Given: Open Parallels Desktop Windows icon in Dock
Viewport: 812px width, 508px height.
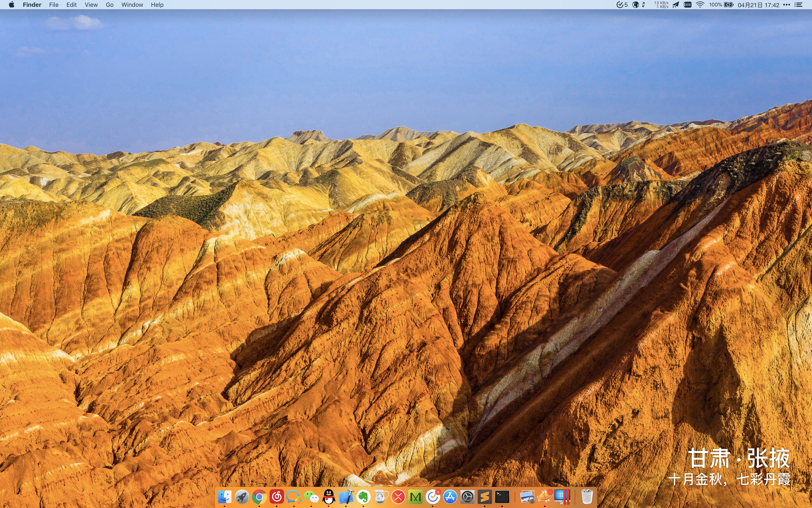Looking at the screenshot, I should pyautogui.click(x=562, y=497).
